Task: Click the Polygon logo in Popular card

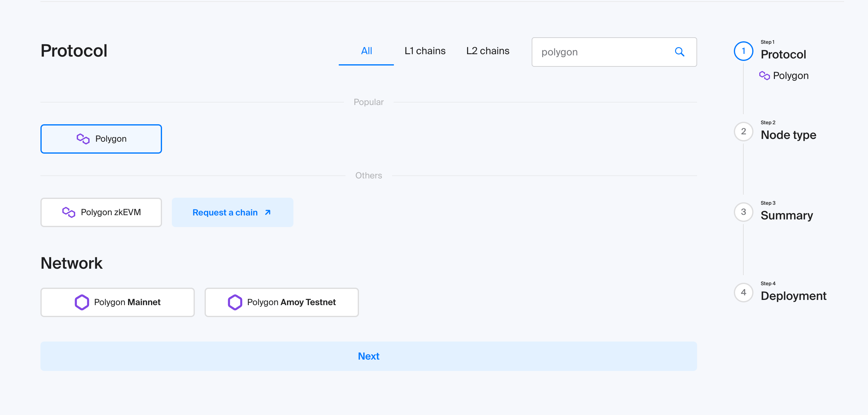Action: [83, 139]
